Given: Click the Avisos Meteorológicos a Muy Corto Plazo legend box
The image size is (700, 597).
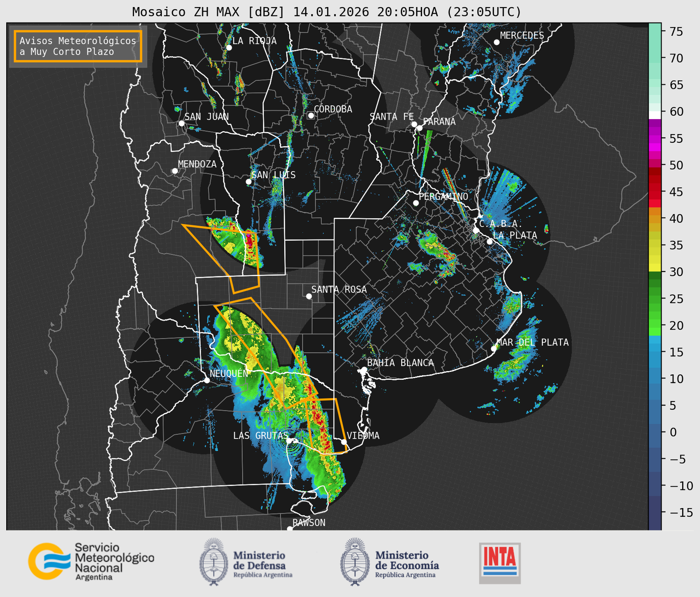Looking at the screenshot, I should click(78, 46).
